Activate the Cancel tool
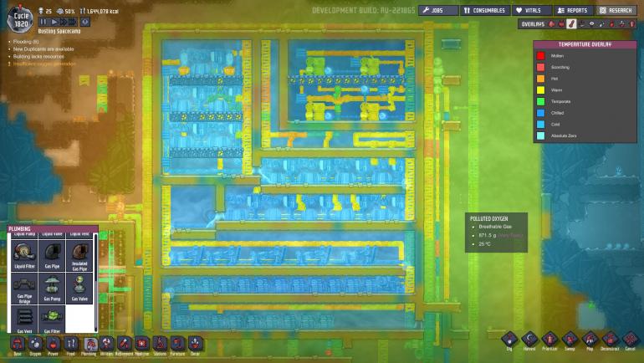 pos(630,340)
